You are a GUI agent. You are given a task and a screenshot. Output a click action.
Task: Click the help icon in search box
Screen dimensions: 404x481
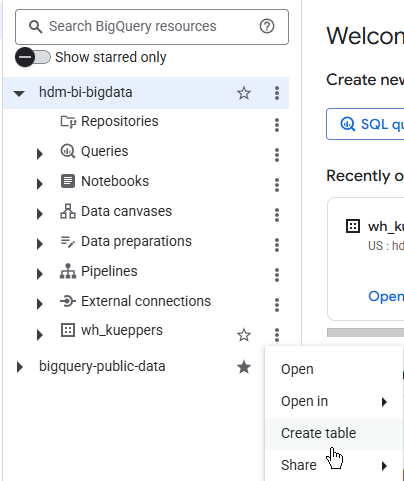pyautogui.click(x=267, y=26)
